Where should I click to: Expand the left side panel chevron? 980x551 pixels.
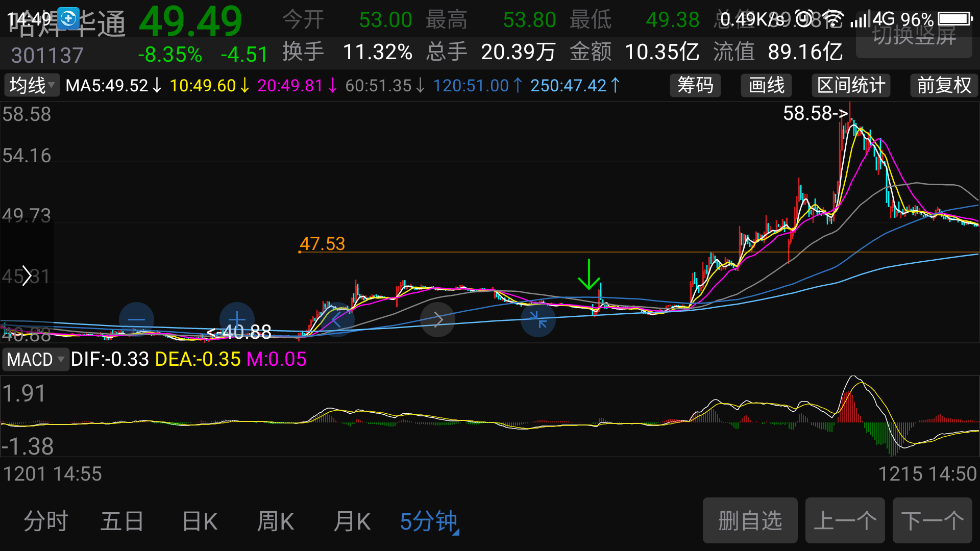(27, 276)
